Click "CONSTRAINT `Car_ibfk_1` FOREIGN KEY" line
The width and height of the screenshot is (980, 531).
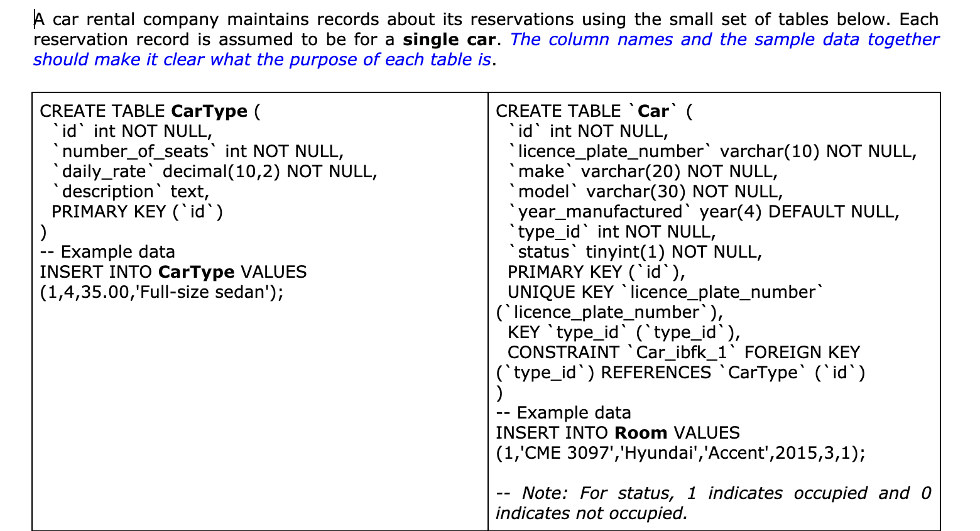[684, 353]
